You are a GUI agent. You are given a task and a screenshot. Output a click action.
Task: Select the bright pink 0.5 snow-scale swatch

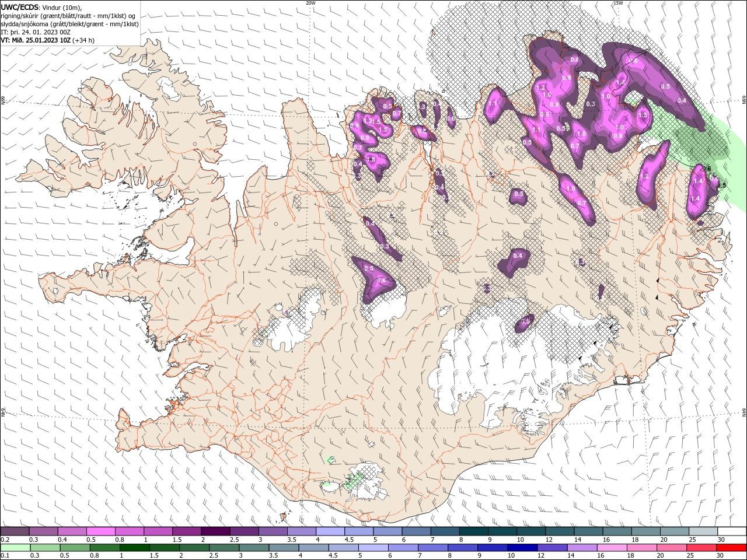pos(101,531)
